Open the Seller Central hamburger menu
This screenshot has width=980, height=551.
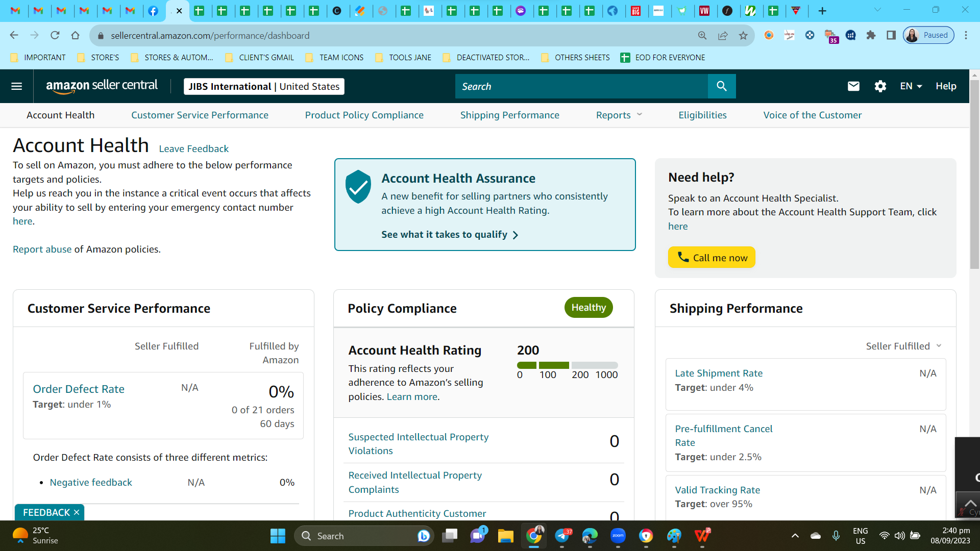pyautogui.click(x=16, y=86)
